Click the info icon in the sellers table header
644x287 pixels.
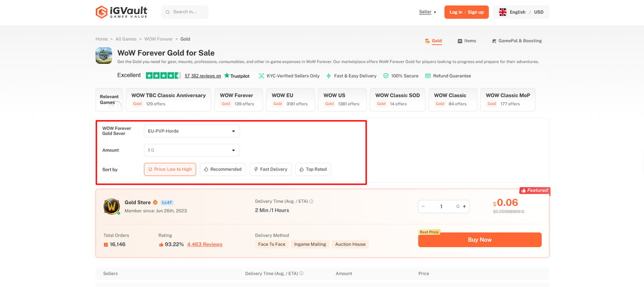pos(301,273)
